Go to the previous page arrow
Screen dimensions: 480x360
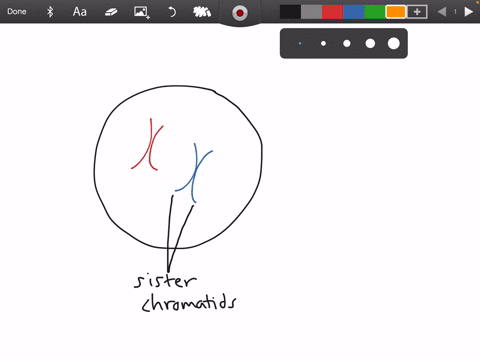(442, 12)
